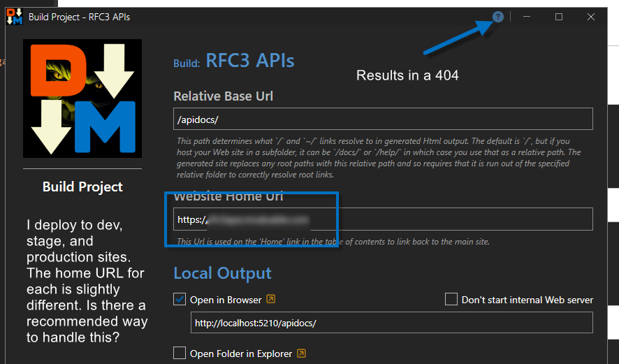Click the "Results in a 404" annotation
This screenshot has height=364, width=619.
point(407,75)
